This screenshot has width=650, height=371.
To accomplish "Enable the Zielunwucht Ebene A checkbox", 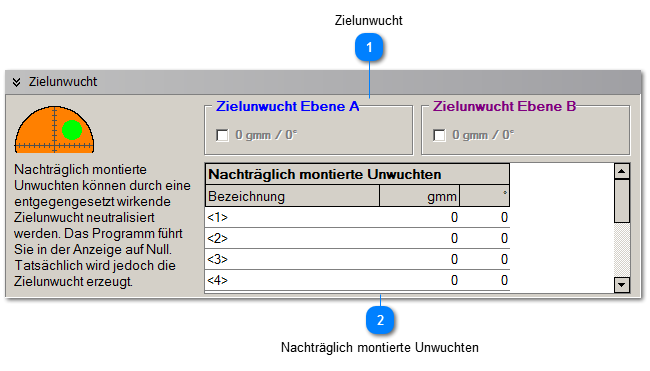I will [222, 135].
